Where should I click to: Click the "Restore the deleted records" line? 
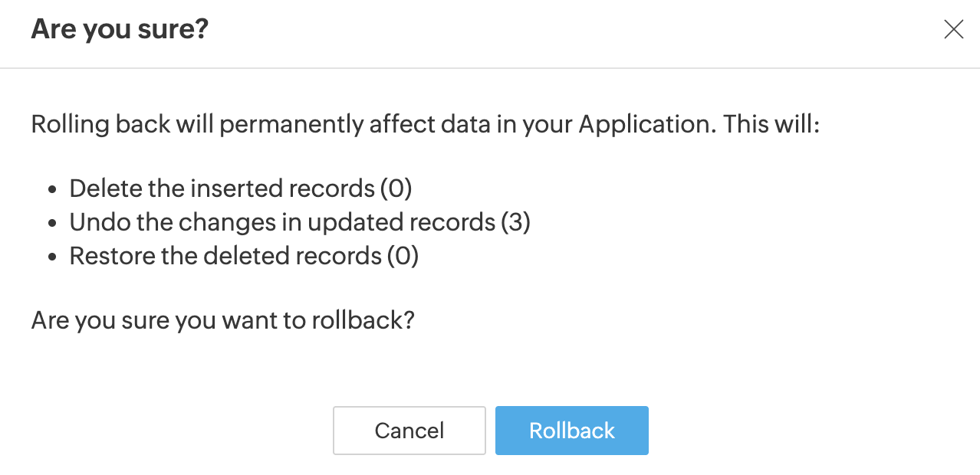point(225,256)
